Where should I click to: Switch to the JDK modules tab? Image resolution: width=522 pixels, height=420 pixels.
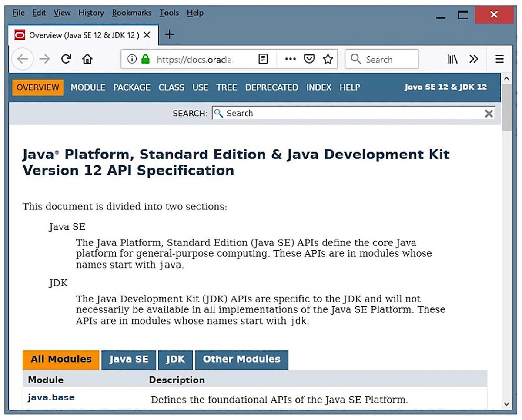(175, 360)
